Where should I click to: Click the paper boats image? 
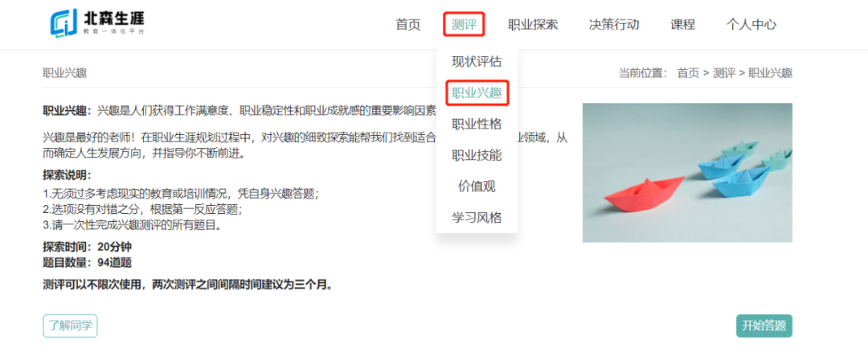(x=687, y=173)
